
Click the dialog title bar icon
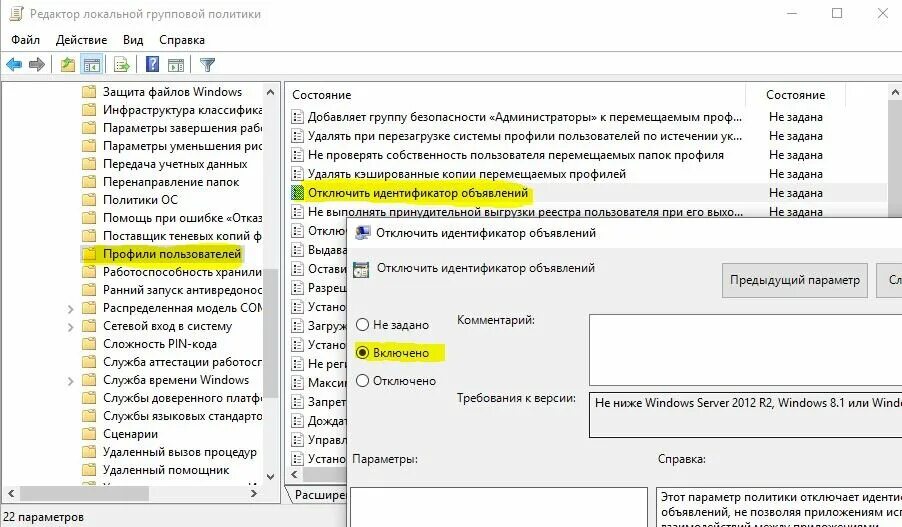click(362, 233)
